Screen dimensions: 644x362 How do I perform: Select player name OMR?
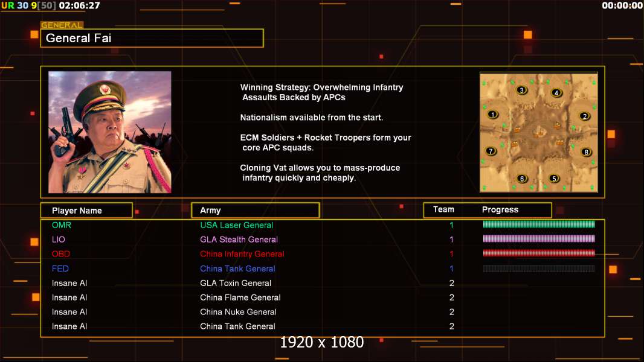click(62, 225)
